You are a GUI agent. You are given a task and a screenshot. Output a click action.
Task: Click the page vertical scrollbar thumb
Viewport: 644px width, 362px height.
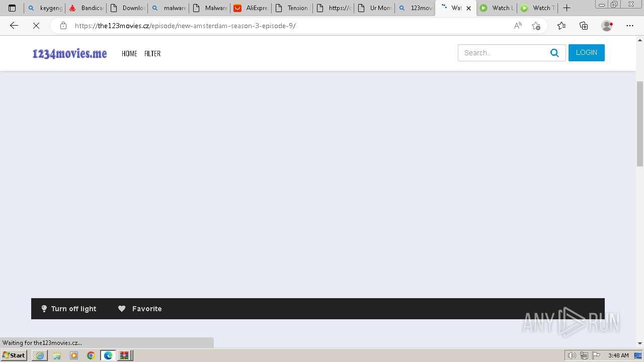tap(640, 123)
